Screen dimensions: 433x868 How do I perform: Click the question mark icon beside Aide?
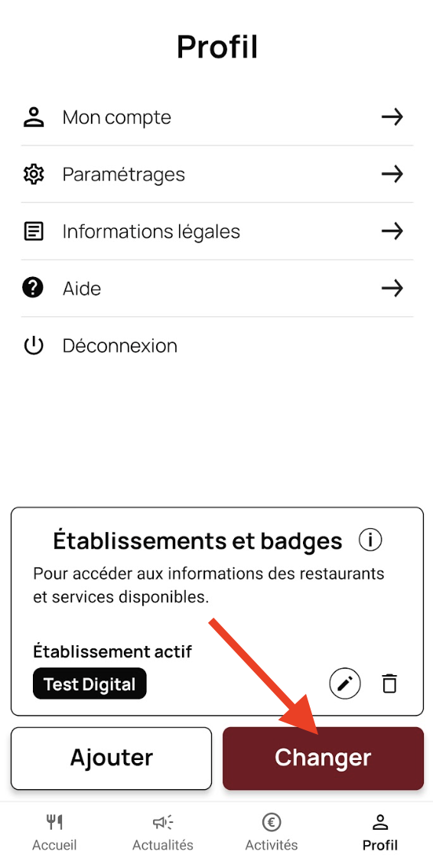[x=33, y=289]
